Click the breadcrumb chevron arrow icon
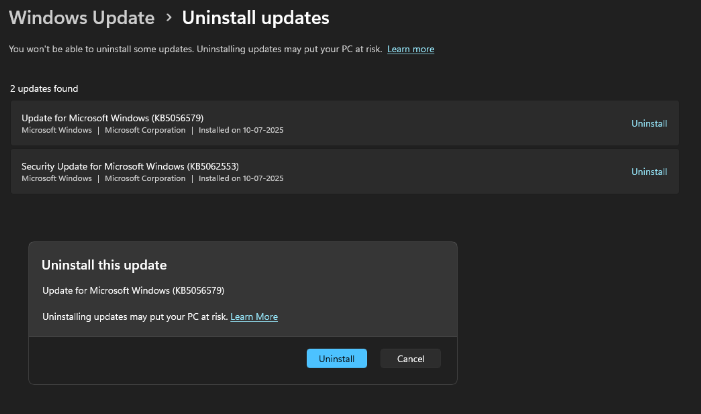 tap(169, 18)
